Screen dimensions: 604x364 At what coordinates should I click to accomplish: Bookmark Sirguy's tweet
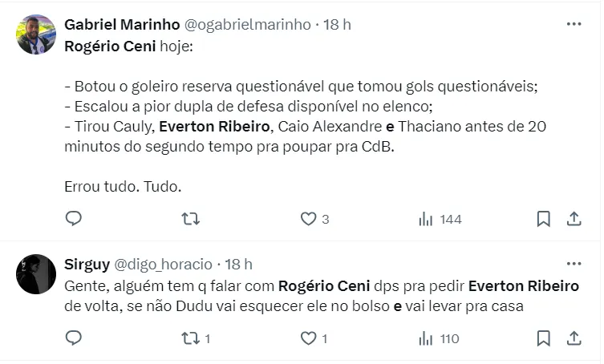[x=543, y=338]
